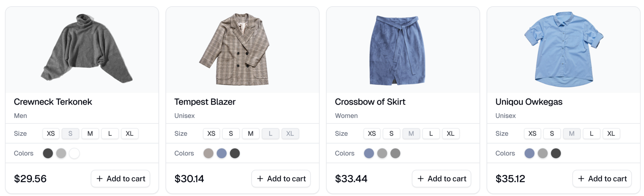644x196 pixels.
Task: Select size XL for Crewneck Terkonek
Action: pos(130,133)
